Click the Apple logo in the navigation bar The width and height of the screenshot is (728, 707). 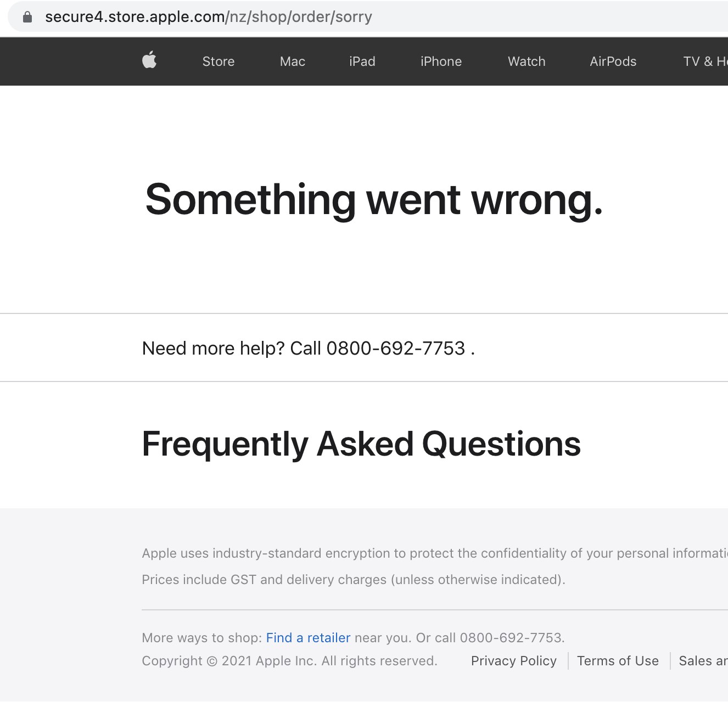point(149,60)
